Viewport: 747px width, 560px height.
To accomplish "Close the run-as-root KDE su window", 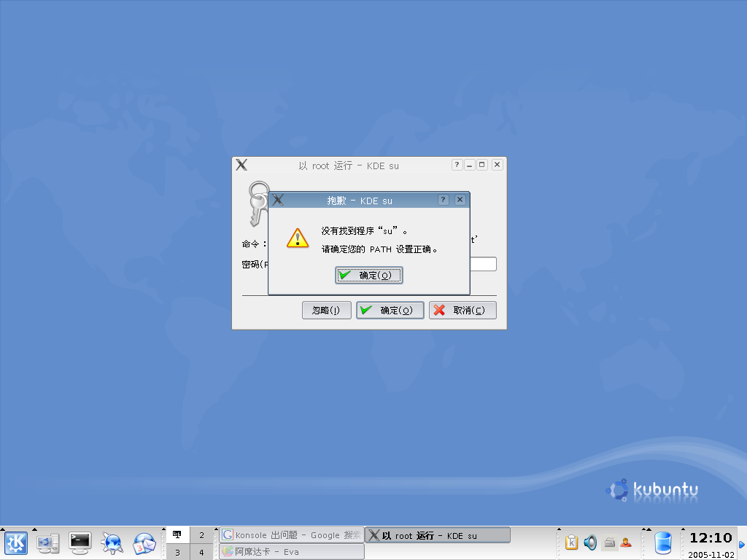I will tap(497, 165).
